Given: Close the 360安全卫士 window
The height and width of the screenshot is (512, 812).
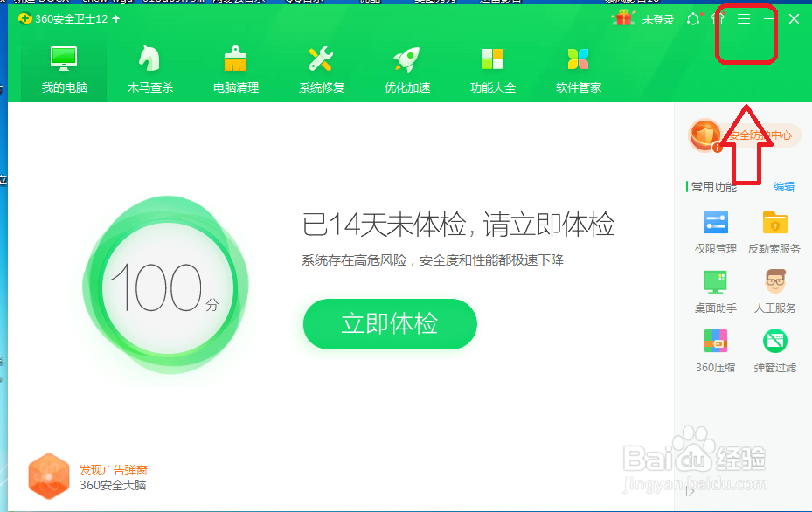Looking at the screenshot, I should (794, 19).
